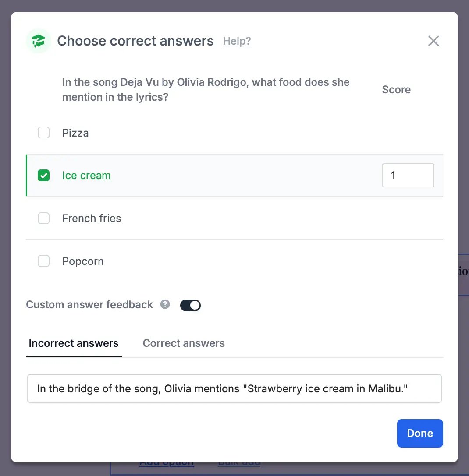The image size is (469, 476).
Task: Close the Choose correct answers dialog
Action: tap(433, 41)
